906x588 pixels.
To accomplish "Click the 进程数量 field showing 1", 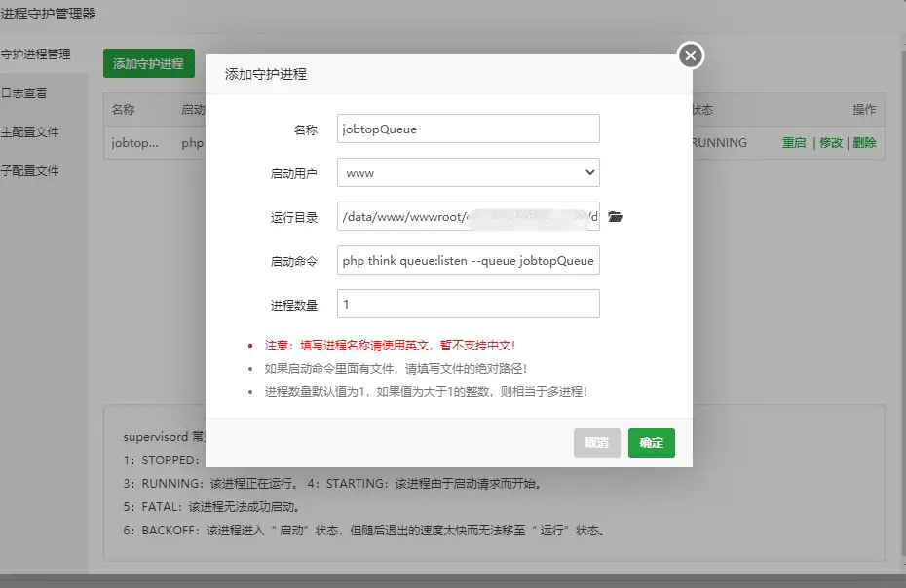I will click(x=468, y=304).
